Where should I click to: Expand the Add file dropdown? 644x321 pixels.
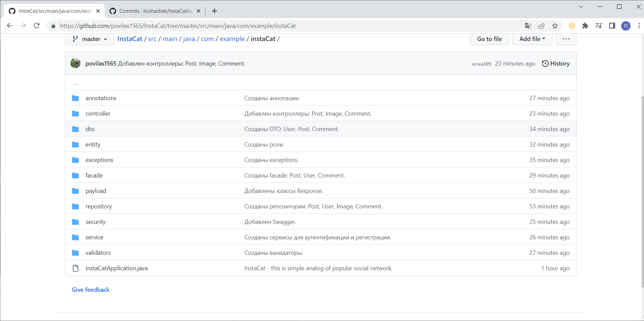532,39
